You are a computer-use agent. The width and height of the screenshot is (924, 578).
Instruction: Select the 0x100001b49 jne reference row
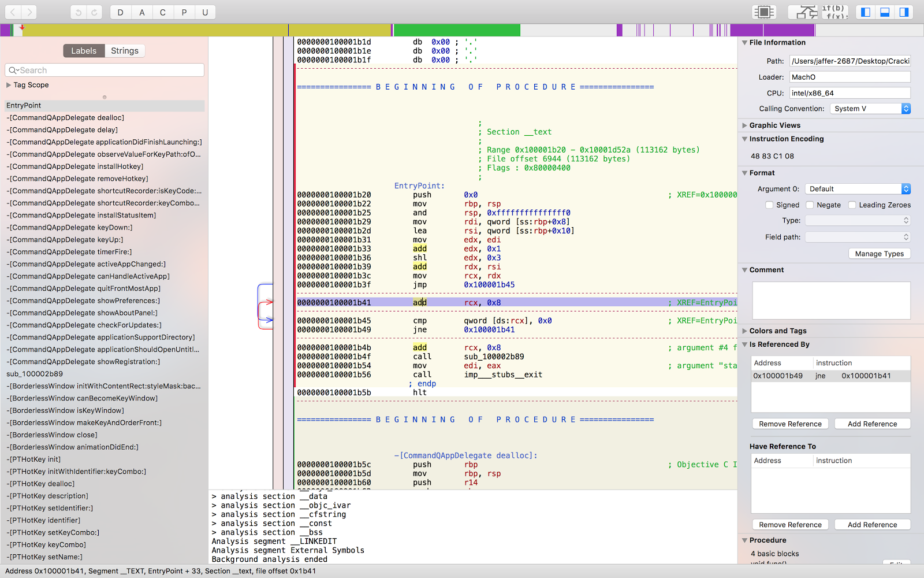830,376
